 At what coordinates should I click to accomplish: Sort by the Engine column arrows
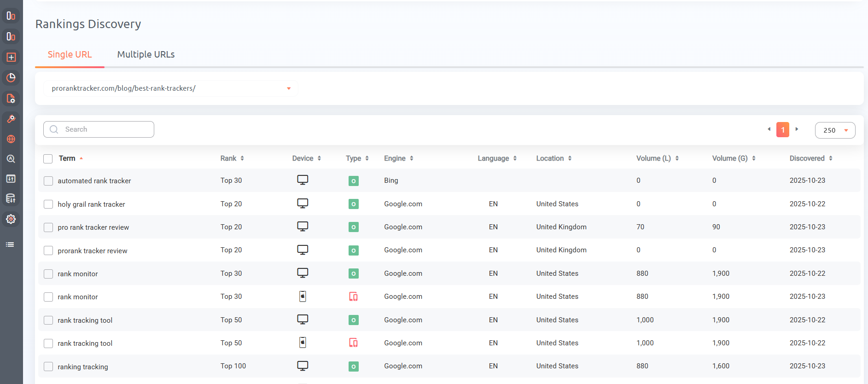click(412, 158)
